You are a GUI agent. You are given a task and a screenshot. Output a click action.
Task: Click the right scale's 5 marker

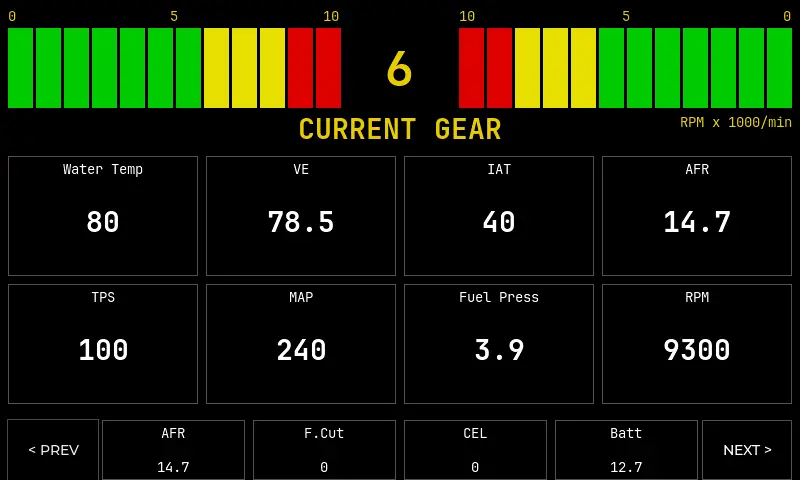click(x=626, y=16)
